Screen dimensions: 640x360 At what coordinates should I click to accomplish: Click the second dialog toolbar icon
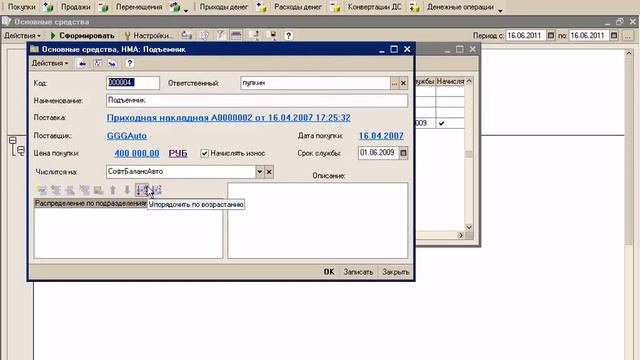pos(97,63)
